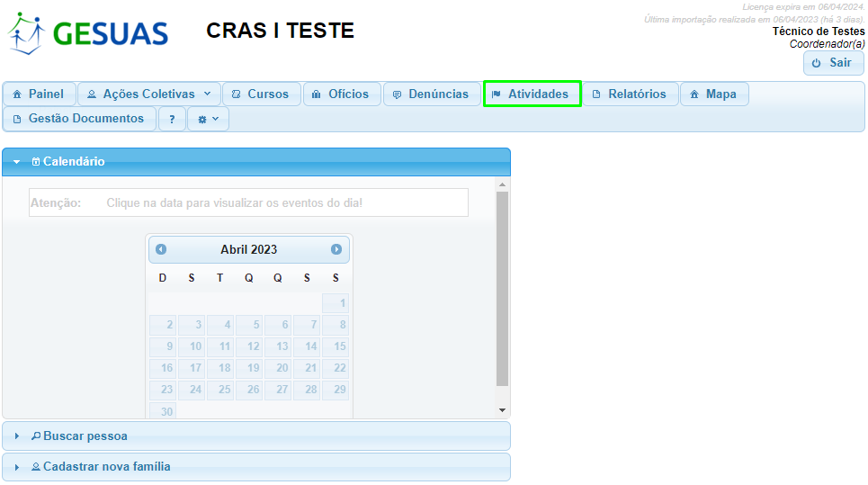Click the scrollbar down arrow in Calendário

(502, 410)
